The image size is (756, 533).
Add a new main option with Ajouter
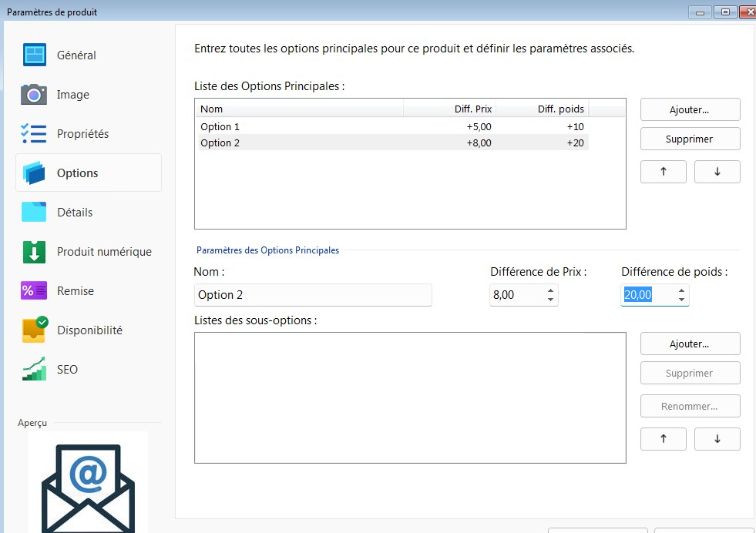pos(690,109)
